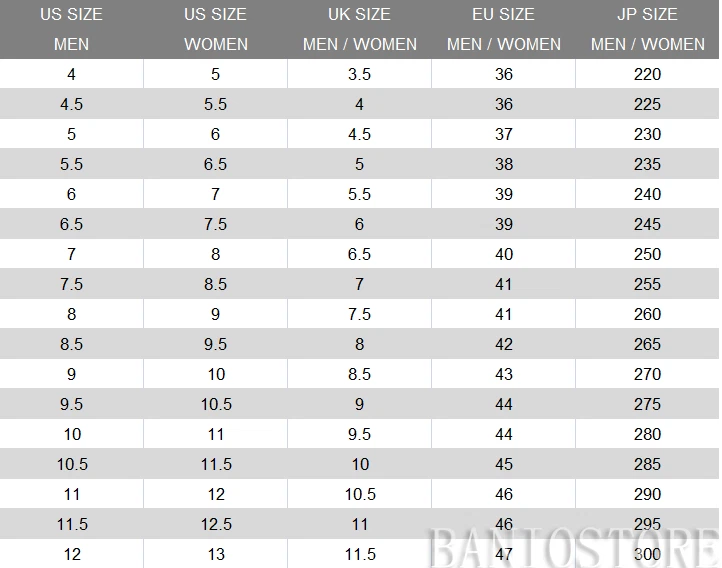
Task: Click US women size 10.5 cell
Action: pyautogui.click(x=215, y=404)
